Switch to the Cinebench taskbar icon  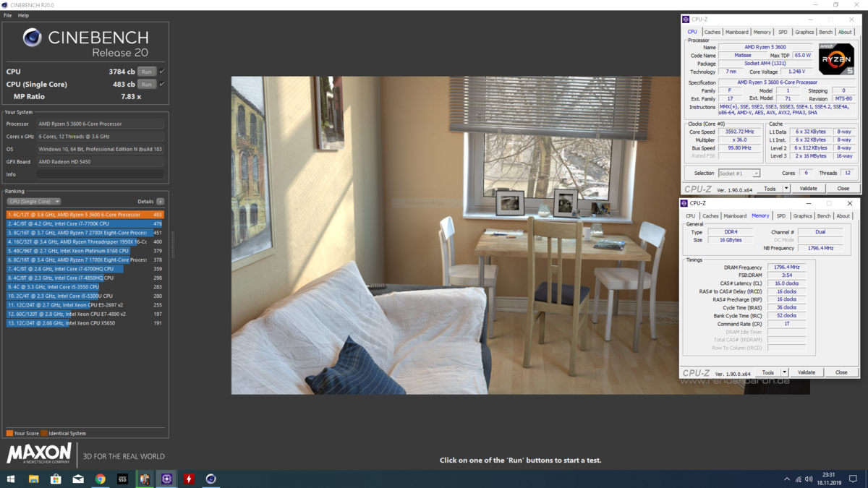point(211,479)
